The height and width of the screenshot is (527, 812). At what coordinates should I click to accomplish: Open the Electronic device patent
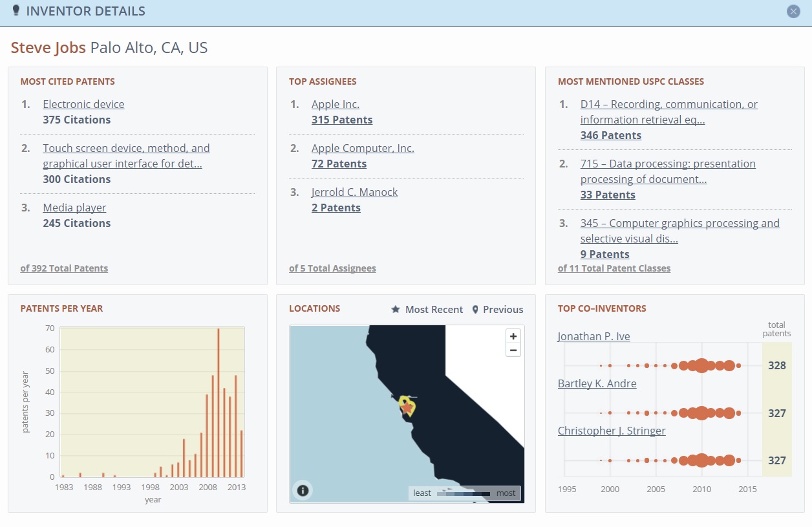[x=83, y=104]
